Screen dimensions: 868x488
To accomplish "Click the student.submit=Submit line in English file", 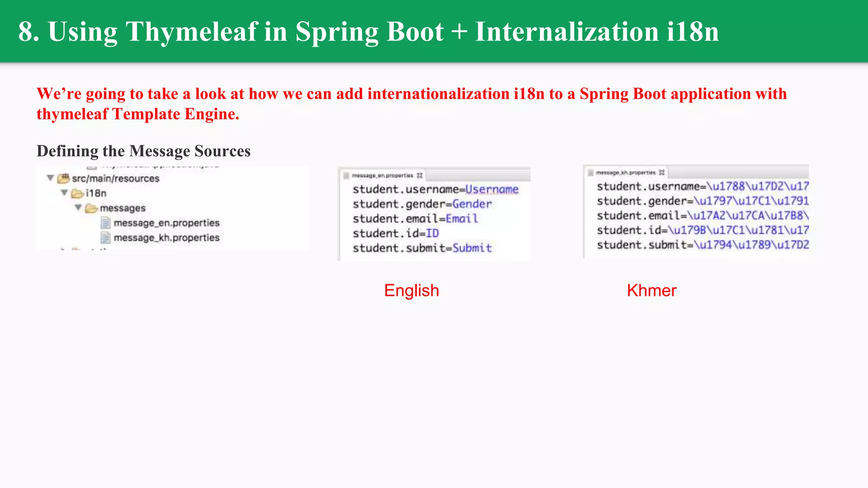I will 422,248.
